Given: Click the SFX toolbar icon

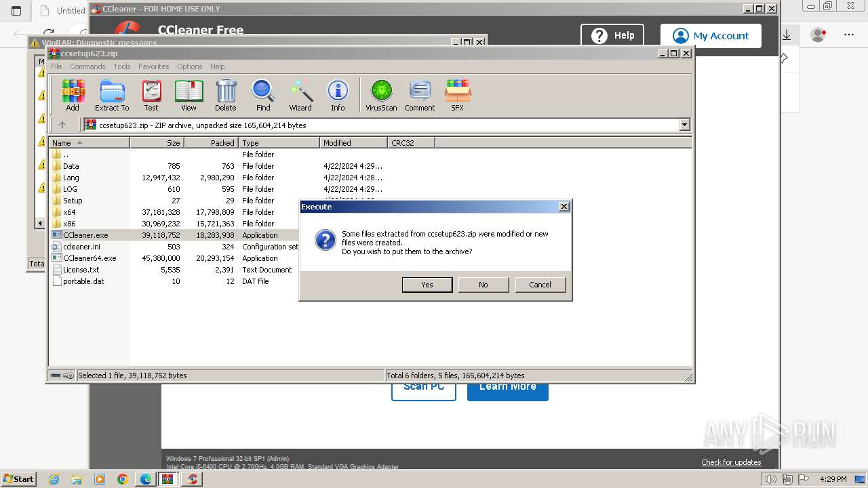Looking at the screenshot, I should (x=458, y=96).
